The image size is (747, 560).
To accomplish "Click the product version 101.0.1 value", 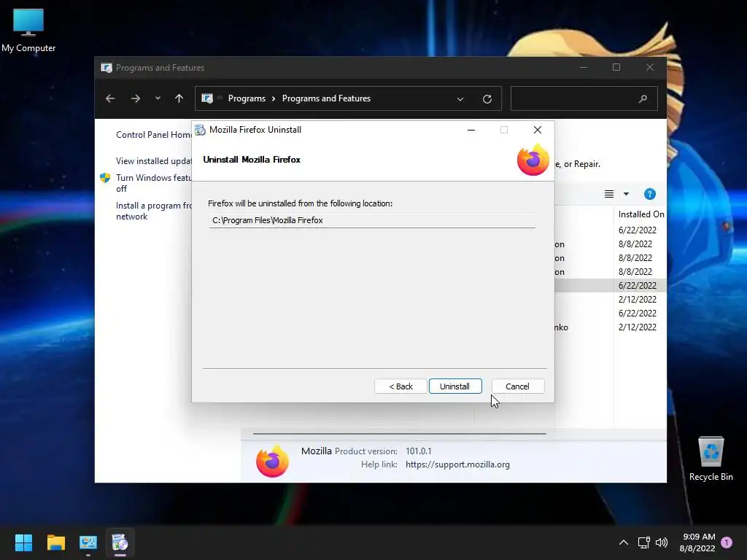I will click(418, 451).
